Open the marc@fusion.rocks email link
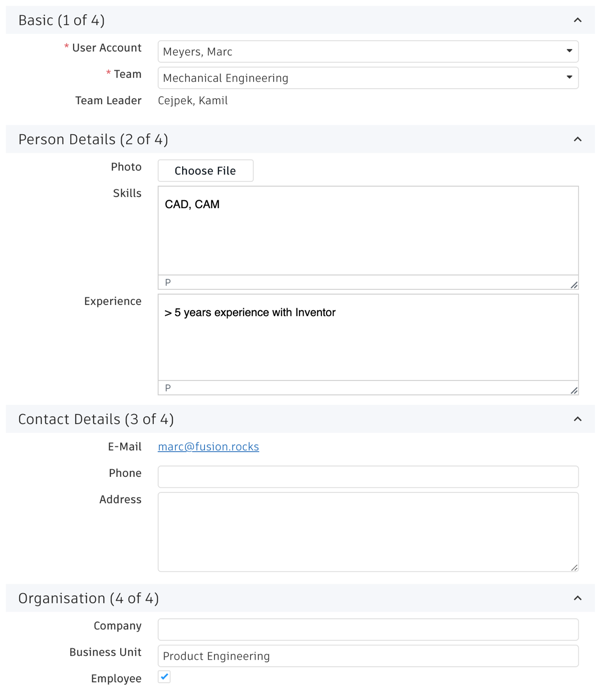600x697 pixels. coord(208,447)
